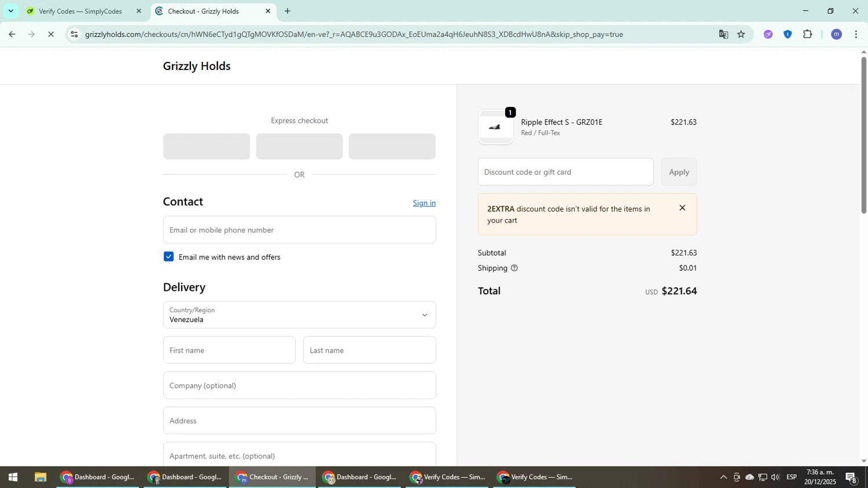868x488 pixels.
Task: Open the notification center icon
Action: click(852, 478)
